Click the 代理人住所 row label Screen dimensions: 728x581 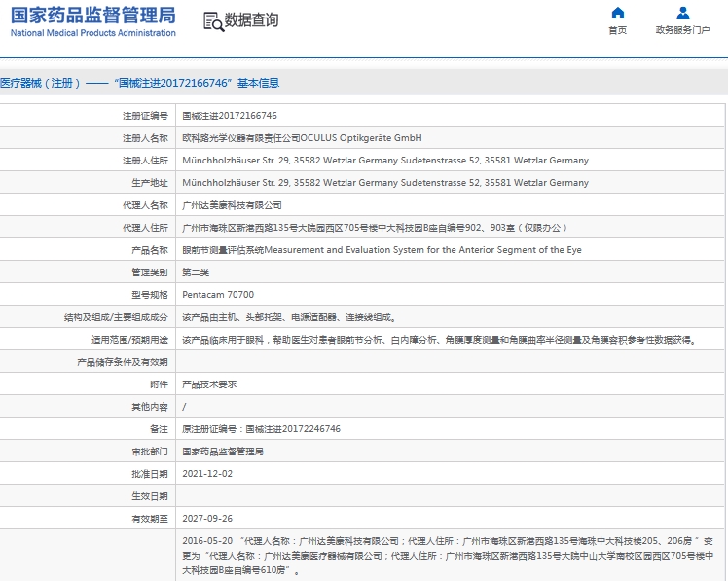(145, 228)
